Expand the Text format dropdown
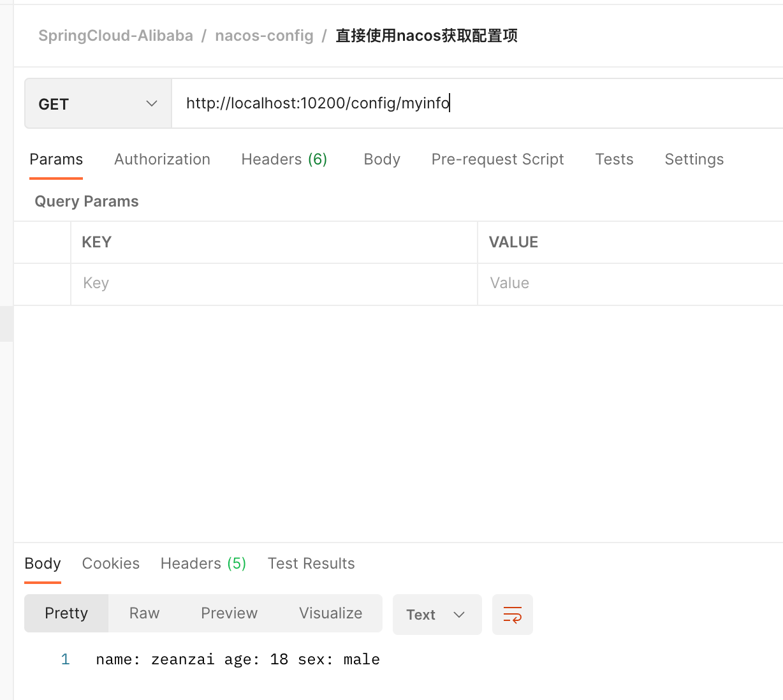The height and width of the screenshot is (700, 783). click(436, 615)
